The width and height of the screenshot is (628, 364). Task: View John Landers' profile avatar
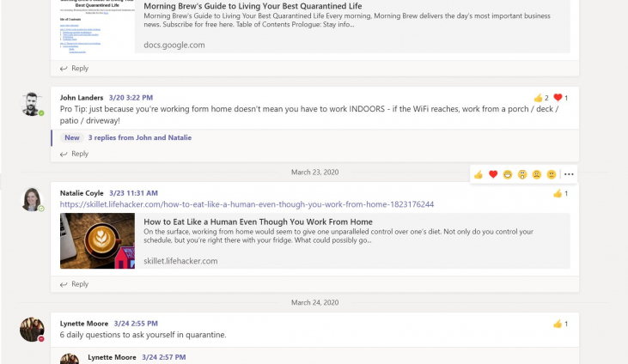click(32, 104)
